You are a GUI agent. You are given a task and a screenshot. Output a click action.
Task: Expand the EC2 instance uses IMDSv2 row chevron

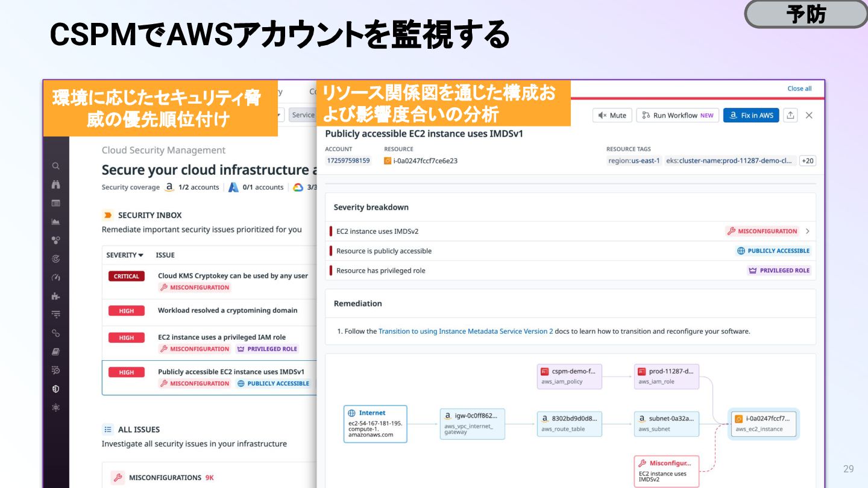click(x=807, y=231)
